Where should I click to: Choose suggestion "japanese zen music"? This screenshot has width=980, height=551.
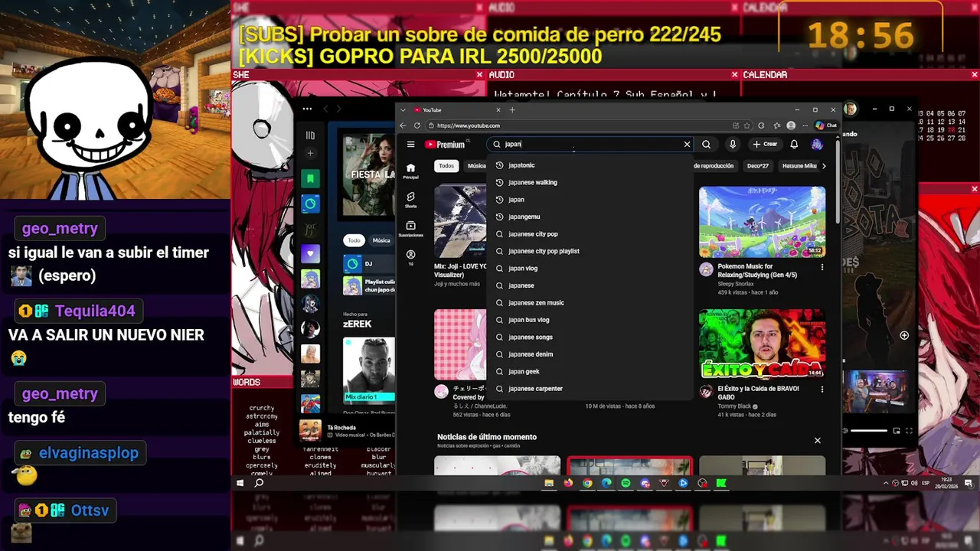coord(588,302)
